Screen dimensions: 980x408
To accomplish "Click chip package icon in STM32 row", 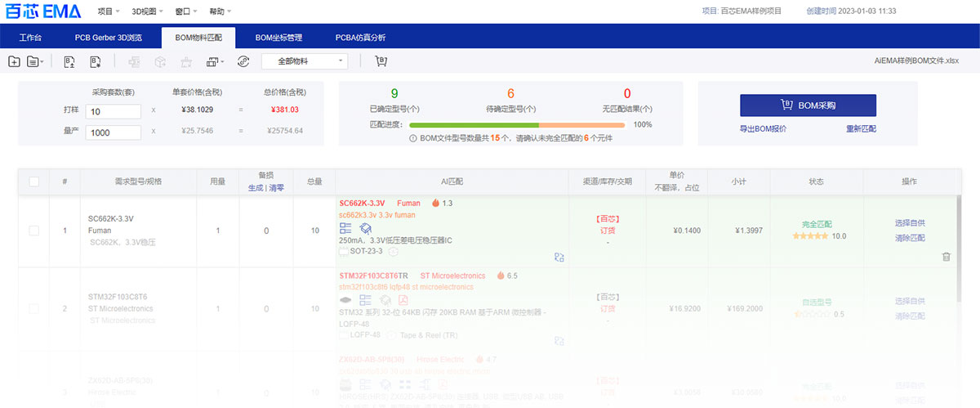I will tap(384, 300).
